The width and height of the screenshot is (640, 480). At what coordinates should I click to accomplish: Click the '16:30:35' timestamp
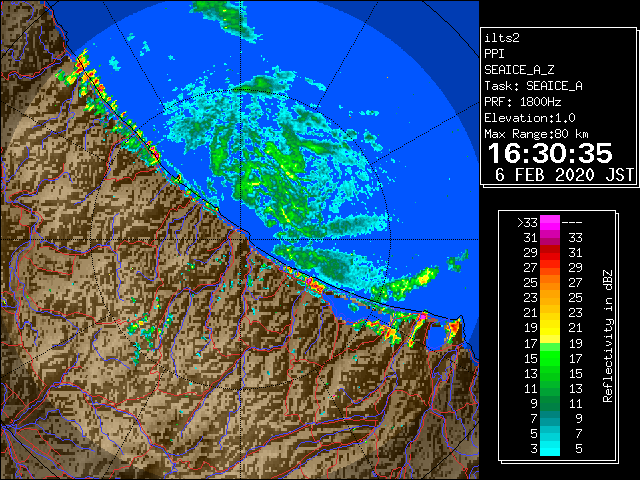pyautogui.click(x=550, y=153)
